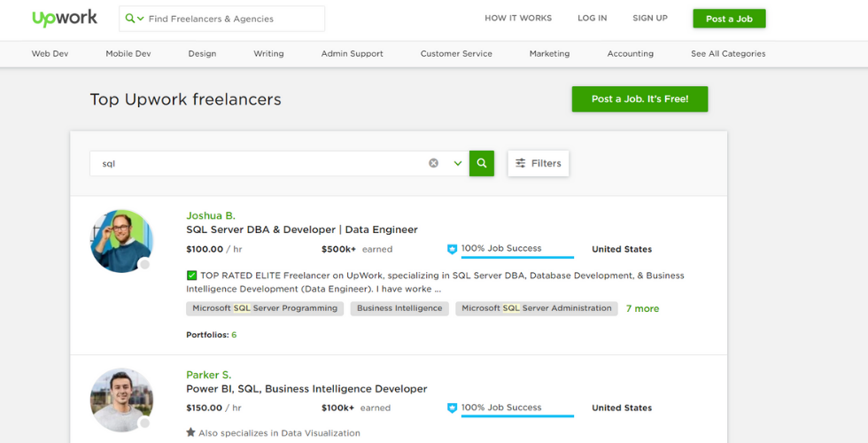Run search with green magnifier button
868x443 pixels.
pos(482,163)
